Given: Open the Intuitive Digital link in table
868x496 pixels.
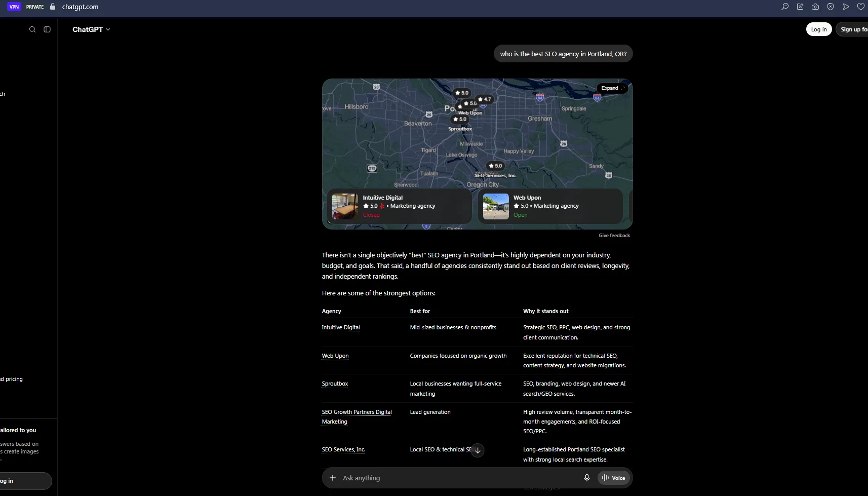Looking at the screenshot, I should point(341,328).
